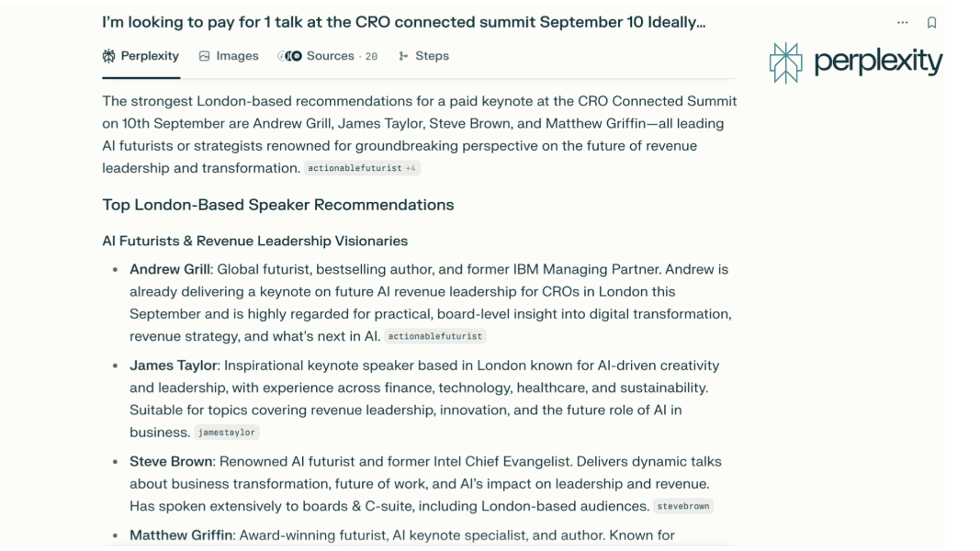Click the Matthew Griffin bold name
The height and width of the screenshot is (551, 980).
coord(180,534)
